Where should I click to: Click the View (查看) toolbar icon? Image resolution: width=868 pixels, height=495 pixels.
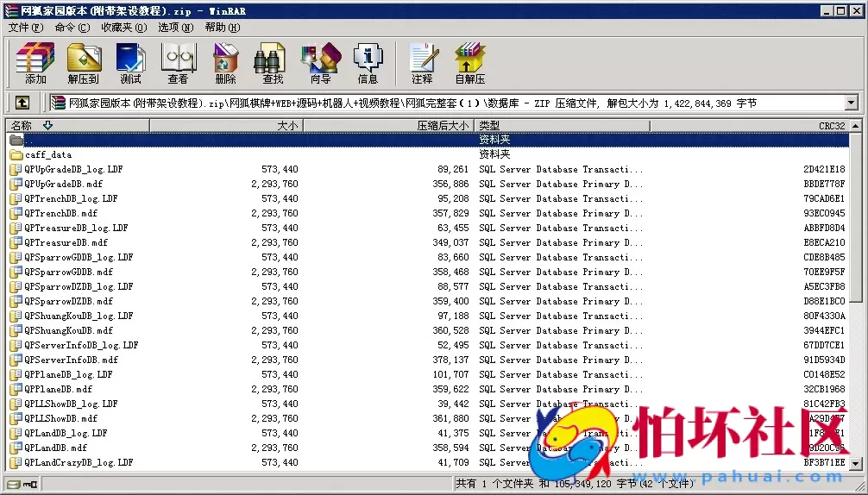pyautogui.click(x=179, y=63)
